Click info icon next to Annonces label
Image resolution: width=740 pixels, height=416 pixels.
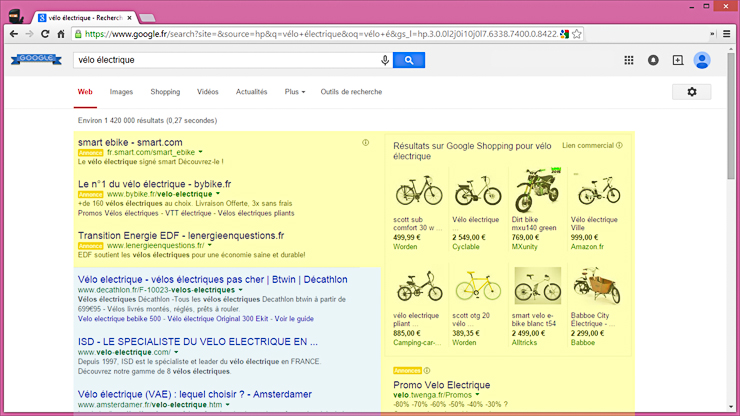coord(427,371)
